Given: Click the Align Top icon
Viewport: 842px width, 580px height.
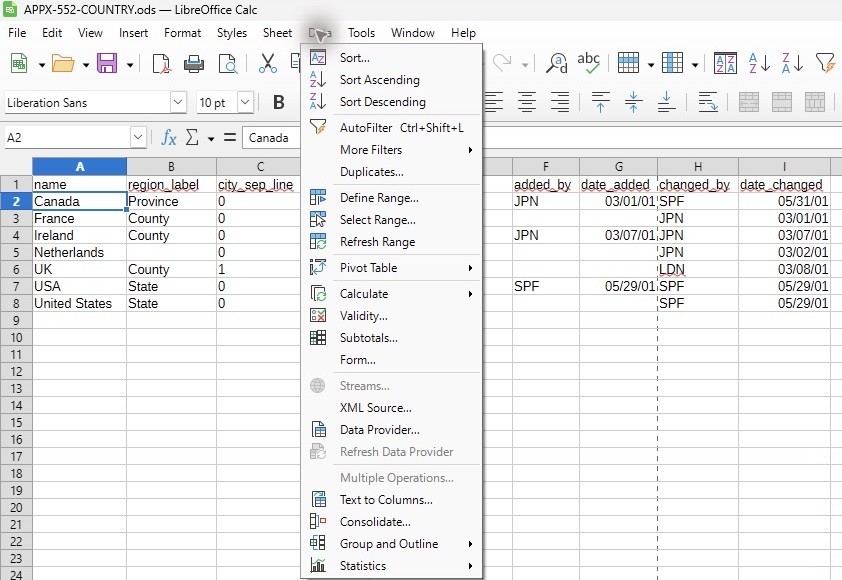Looking at the screenshot, I should [600, 102].
